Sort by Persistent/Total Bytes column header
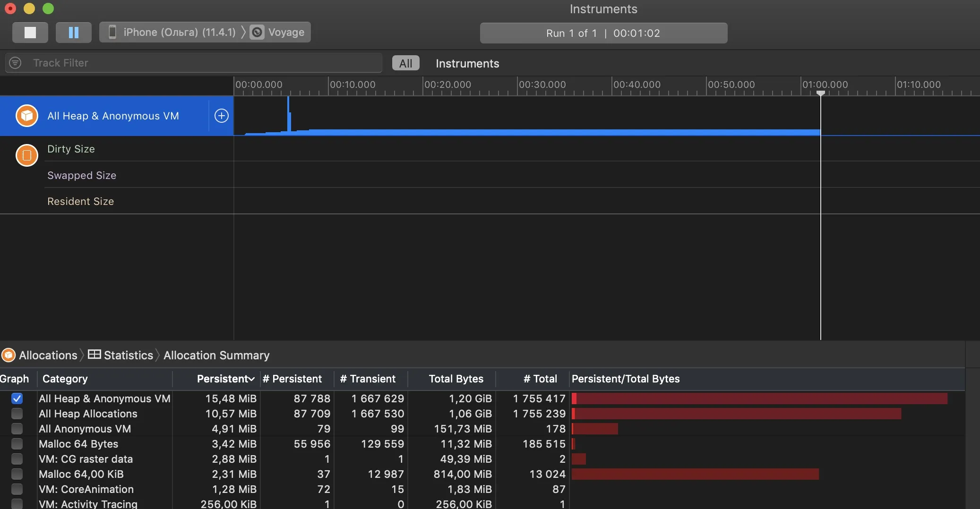This screenshot has height=509, width=980. tap(626, 379)
